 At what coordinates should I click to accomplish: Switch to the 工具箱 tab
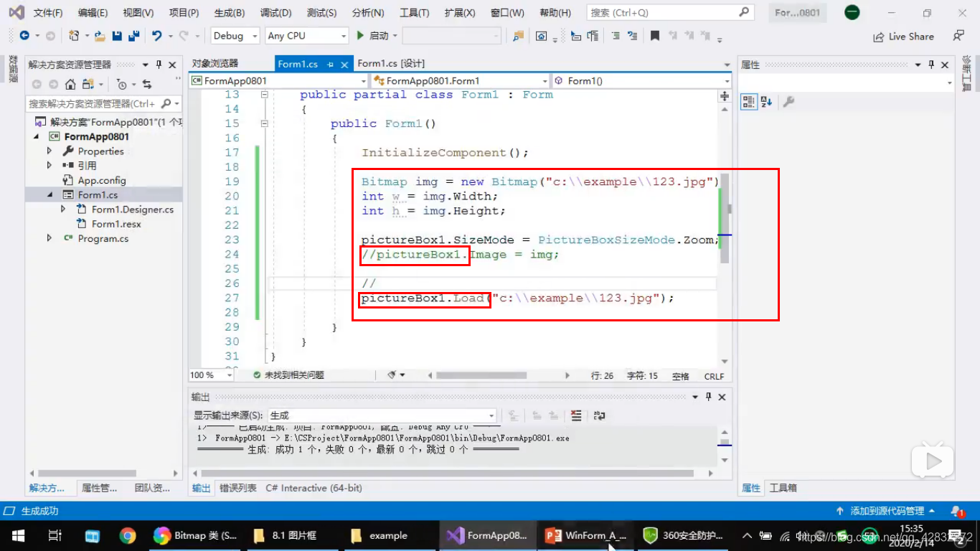pyautogui.click(x=783, y=488)
